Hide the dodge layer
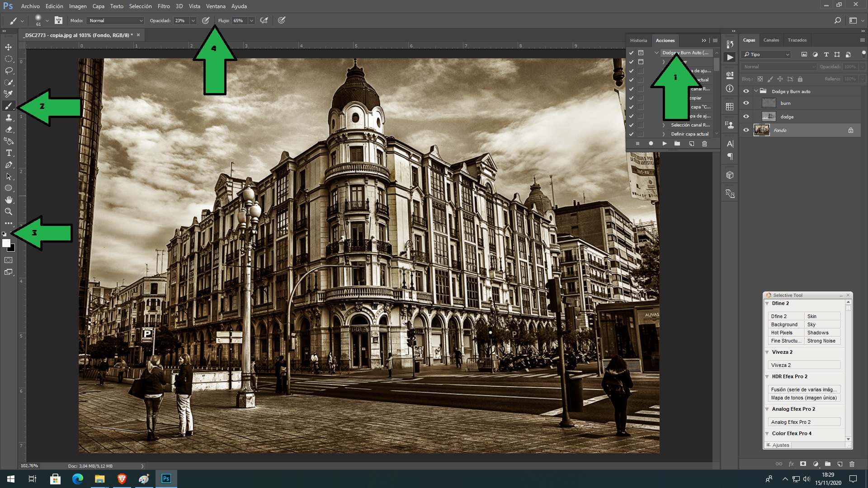Screen dimensions: 868x488 (746, 117)
